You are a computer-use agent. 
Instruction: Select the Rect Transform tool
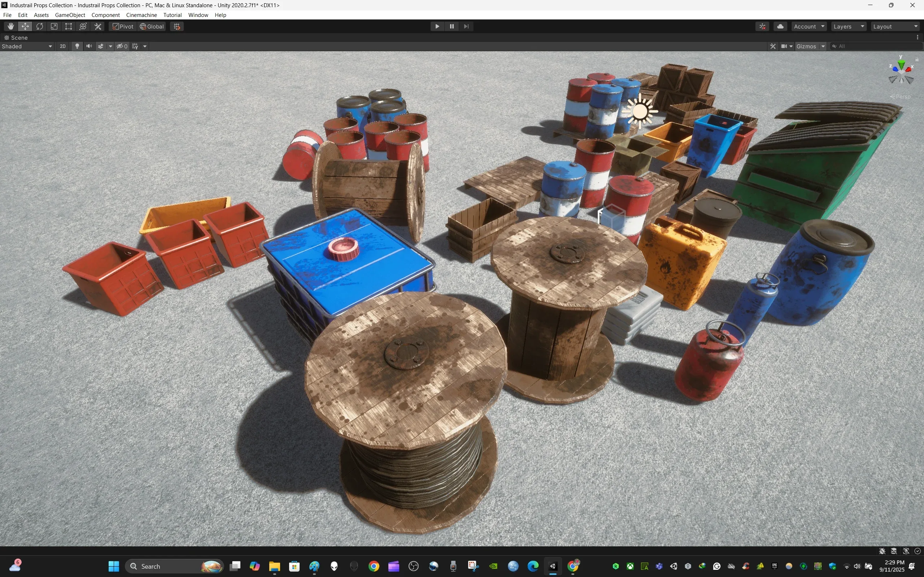pos(68,26)
